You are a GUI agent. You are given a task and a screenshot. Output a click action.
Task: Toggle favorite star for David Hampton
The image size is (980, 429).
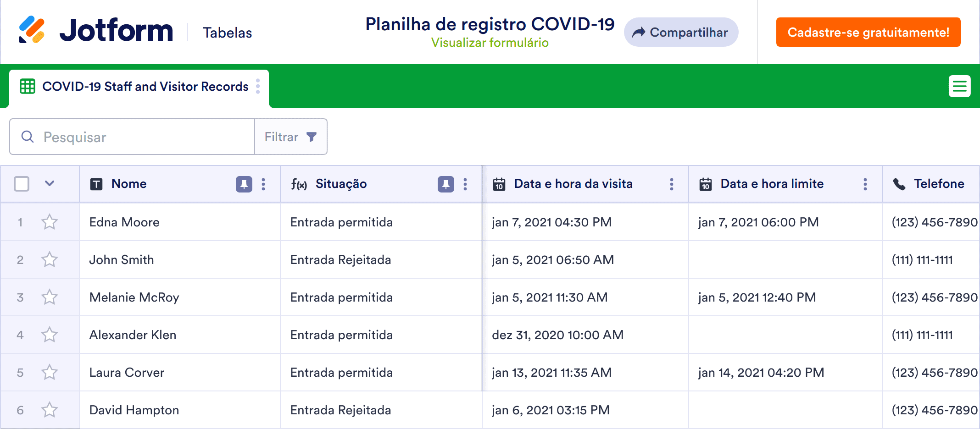coord(50,410)
